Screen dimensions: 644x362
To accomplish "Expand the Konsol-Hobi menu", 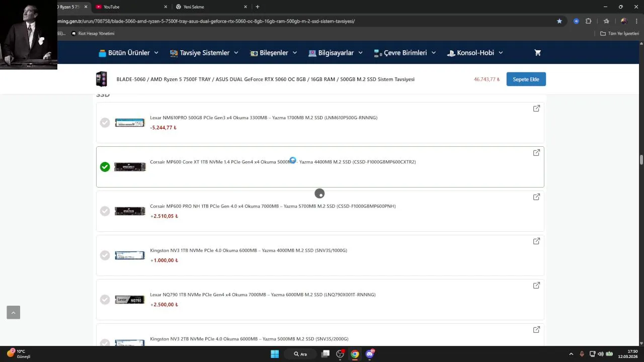I will pos(474,53).
